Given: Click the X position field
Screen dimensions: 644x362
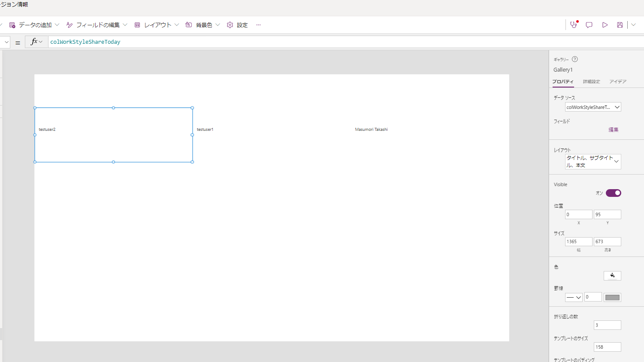Looking at the screenshot, I should pyautogui.click(x=578, y=214).
